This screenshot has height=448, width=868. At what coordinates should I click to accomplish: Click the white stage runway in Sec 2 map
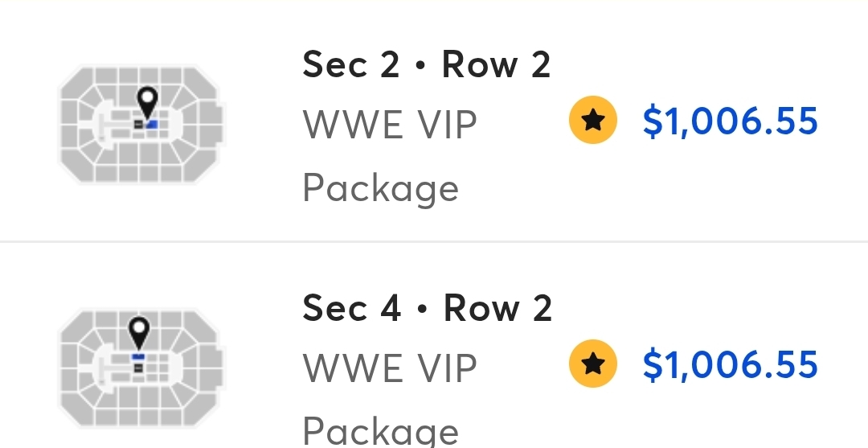(115, 125)
